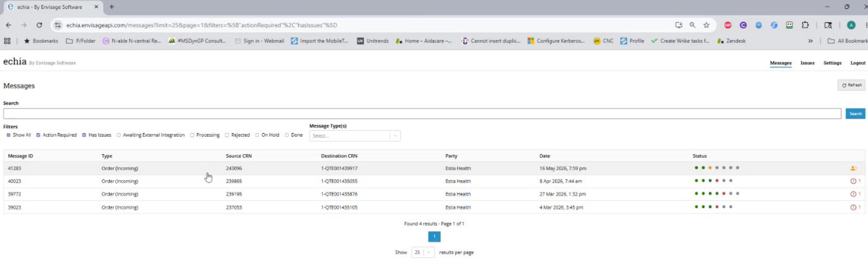The height and width of the screenshot is (279, 868).
Task: Open the All Bookmarks folder
Action: [848, 41]
